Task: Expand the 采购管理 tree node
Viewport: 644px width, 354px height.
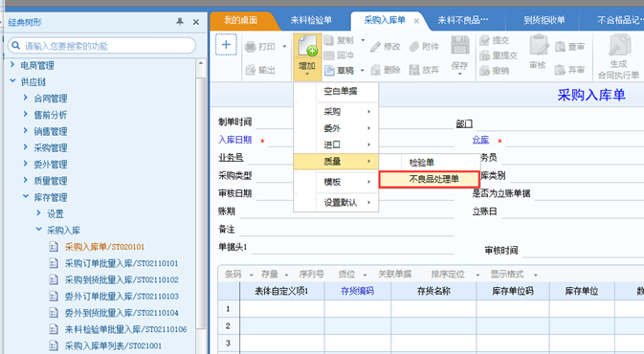Action: coord(26,147)
